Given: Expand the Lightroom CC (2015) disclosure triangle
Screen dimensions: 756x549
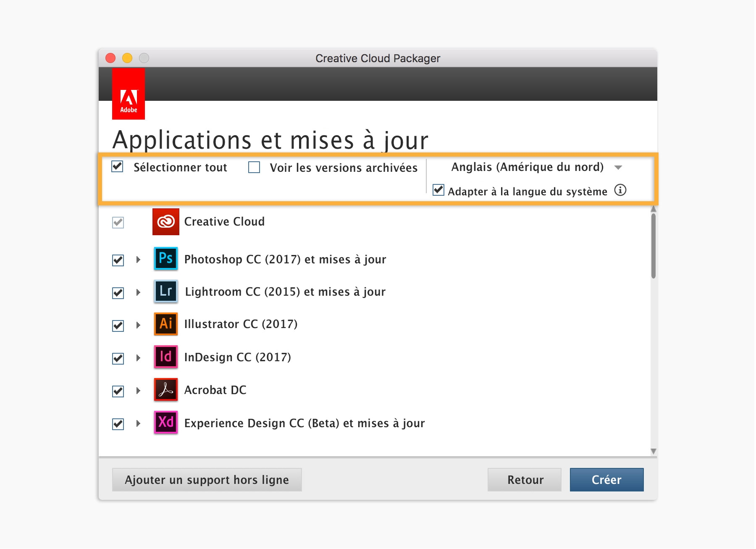Looking at the screenshot, I should click(138, 292).
